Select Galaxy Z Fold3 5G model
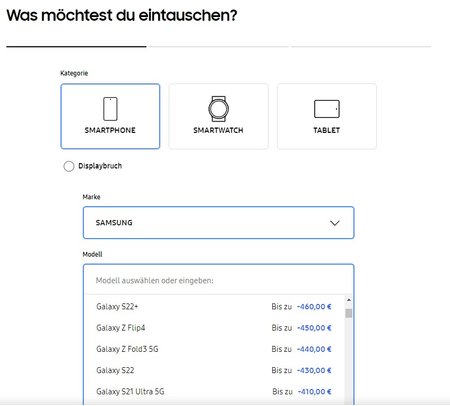The image size is (450, 406). click(214, 349)
